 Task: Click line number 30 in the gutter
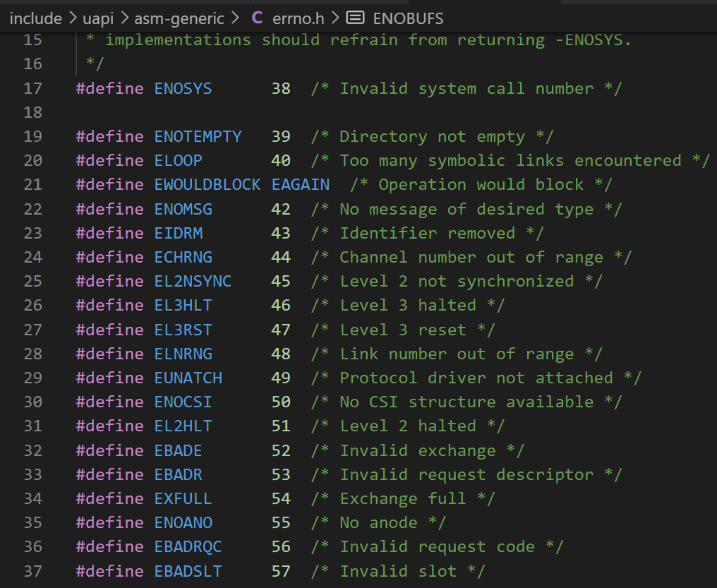point(32,402)
